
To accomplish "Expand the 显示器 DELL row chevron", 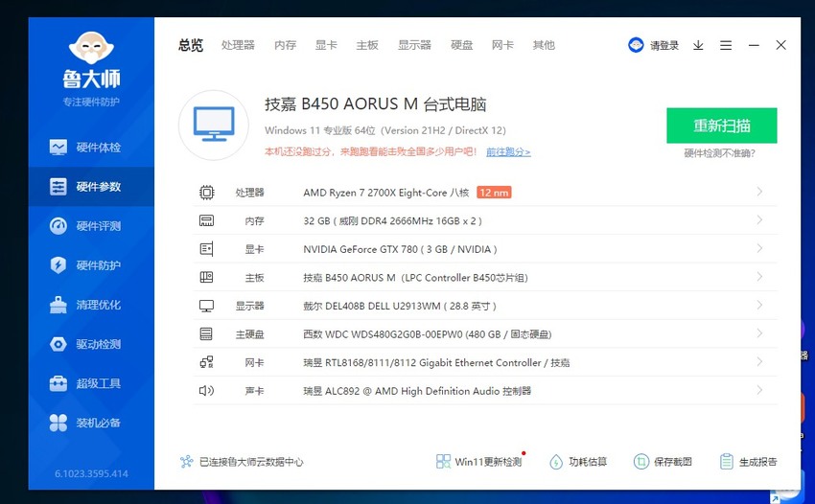I will 759,305.
